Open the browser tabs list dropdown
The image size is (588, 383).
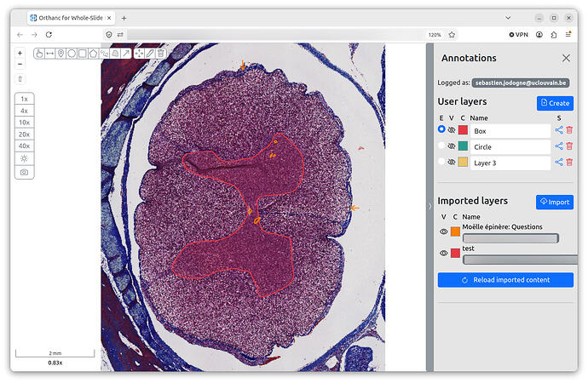[x=508, y=18]
